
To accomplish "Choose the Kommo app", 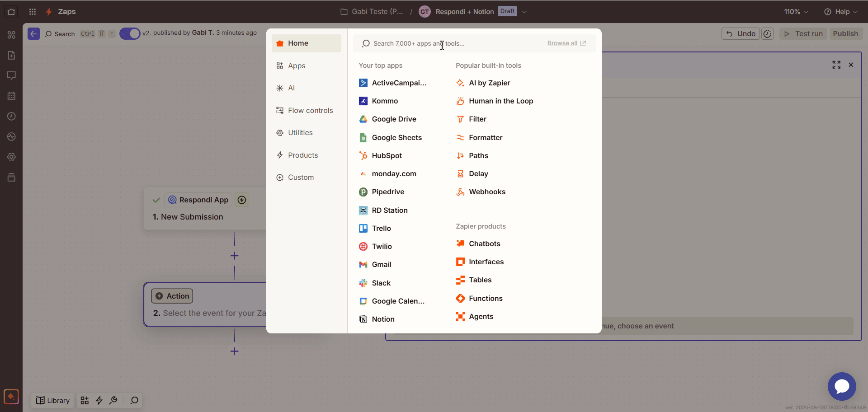I will coord(379,101).
